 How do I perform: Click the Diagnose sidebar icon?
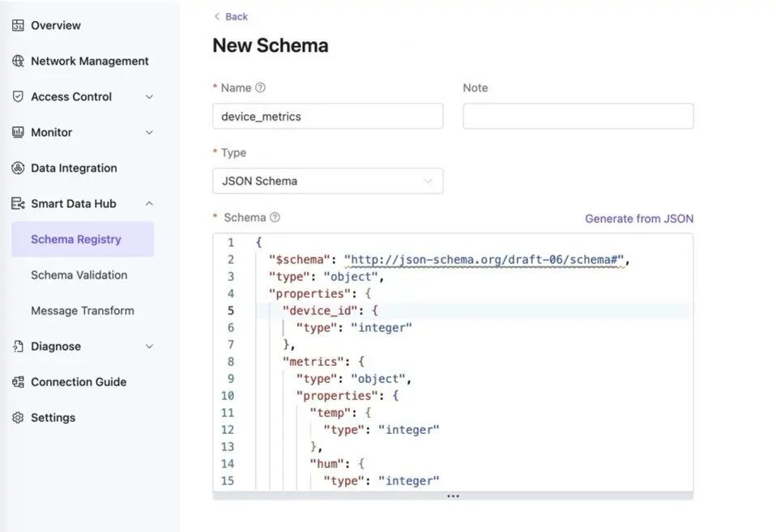click(17, 346)
